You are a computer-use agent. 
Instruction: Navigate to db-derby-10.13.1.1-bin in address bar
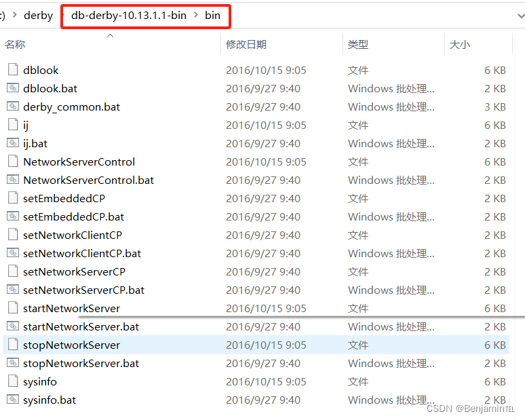[129, 16]
